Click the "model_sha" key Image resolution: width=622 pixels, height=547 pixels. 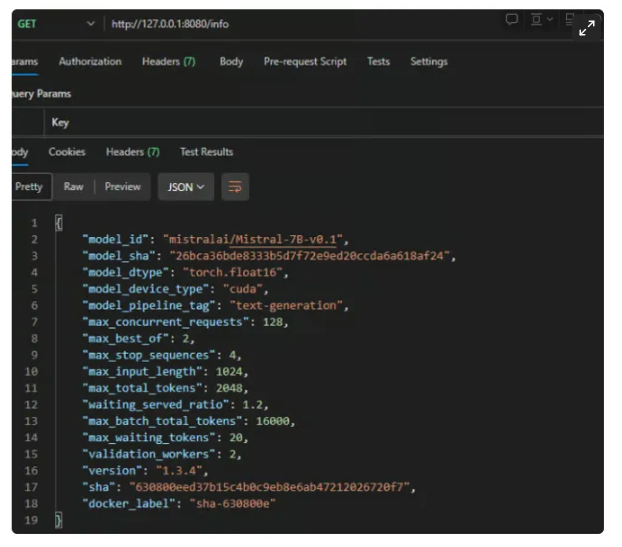(x=119, y=256)
